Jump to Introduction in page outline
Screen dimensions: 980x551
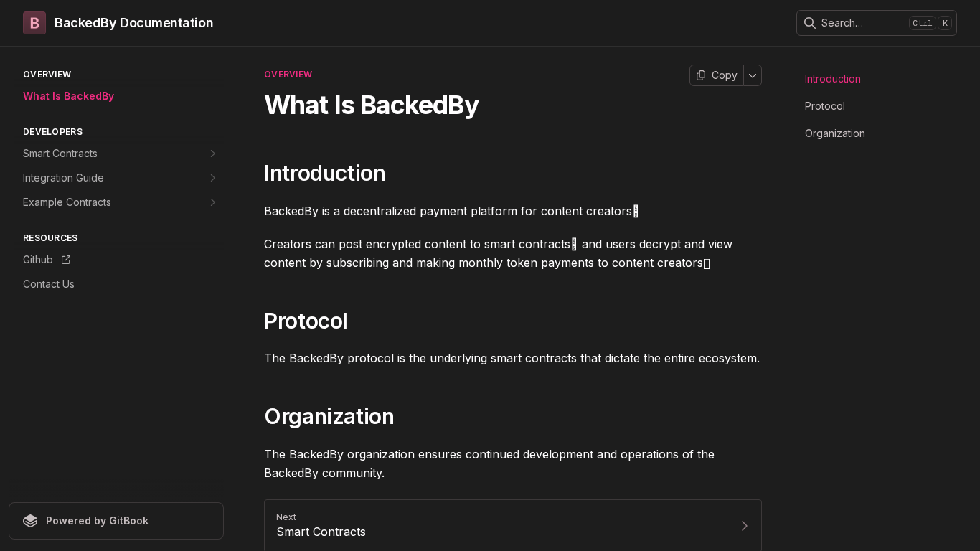pos(832,79)
